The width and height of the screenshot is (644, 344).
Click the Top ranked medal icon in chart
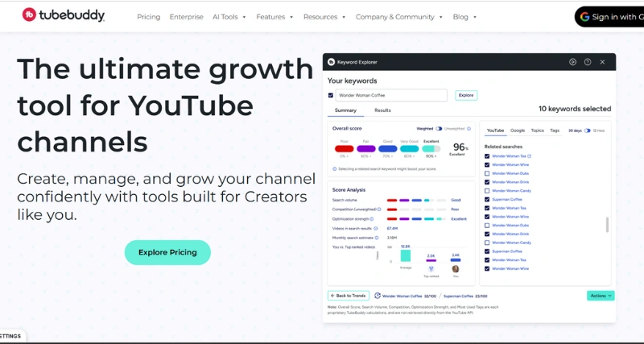pyautogui.click(x=431, y=269)
